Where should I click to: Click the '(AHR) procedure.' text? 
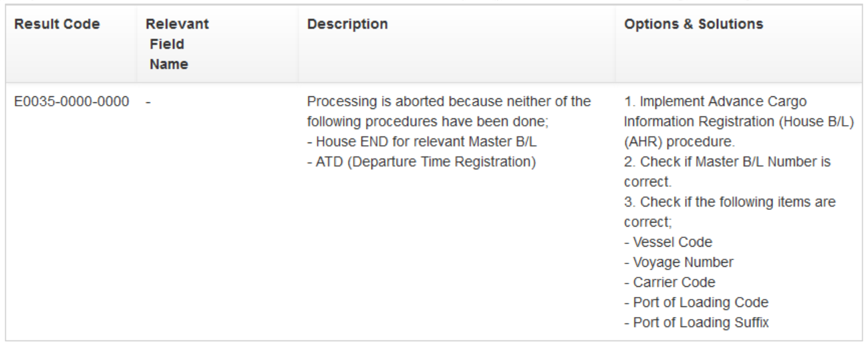[x=679, y=142]
